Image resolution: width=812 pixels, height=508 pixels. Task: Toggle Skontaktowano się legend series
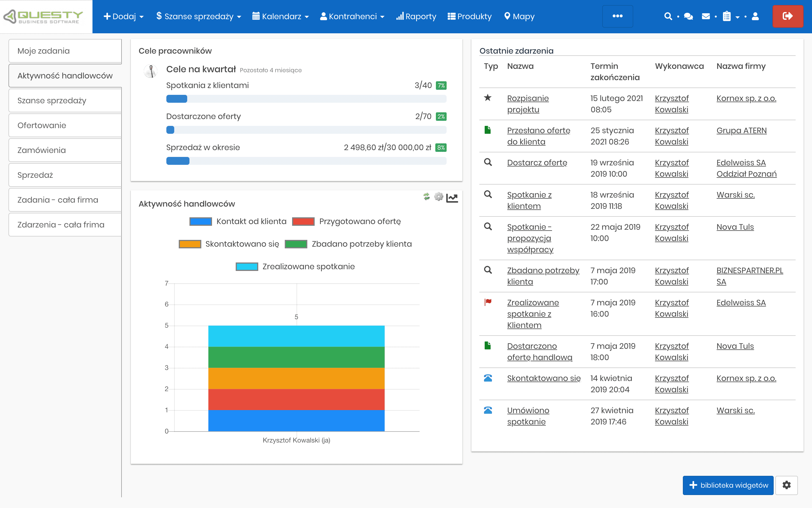click(229, 244)
